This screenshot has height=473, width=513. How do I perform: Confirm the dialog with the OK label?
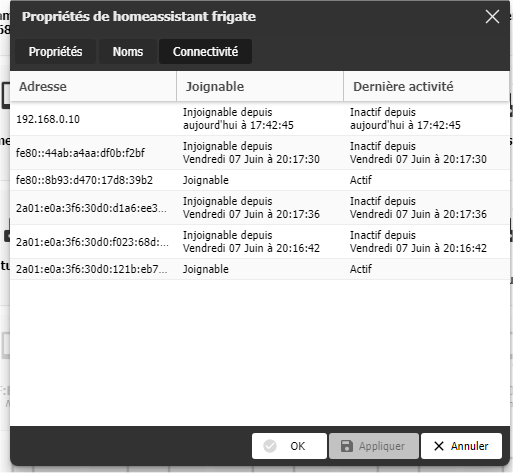click(297, 446)
